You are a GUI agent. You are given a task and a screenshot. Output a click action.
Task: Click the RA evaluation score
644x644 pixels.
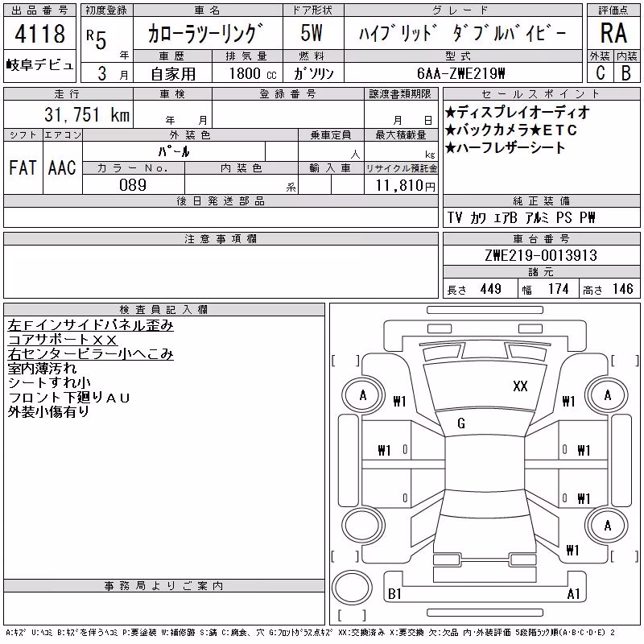pyautogui.click(x=613, y=33)
